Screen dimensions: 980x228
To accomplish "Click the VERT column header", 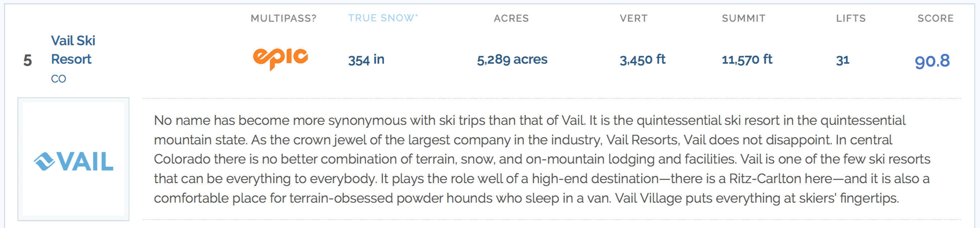I will click(633, 18).
